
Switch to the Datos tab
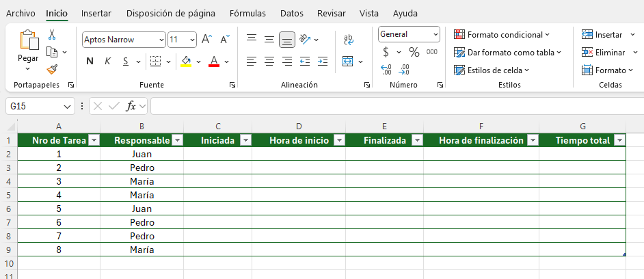292,13
